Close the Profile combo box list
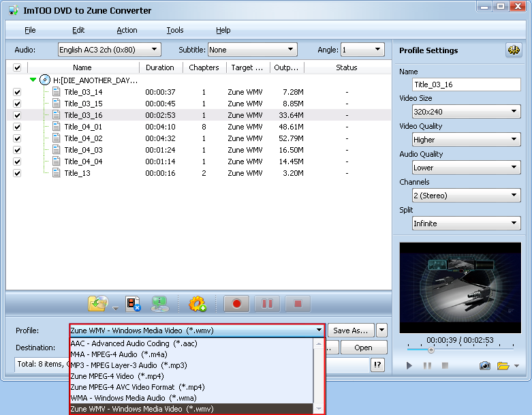532x415 pixels. point(319,331)
